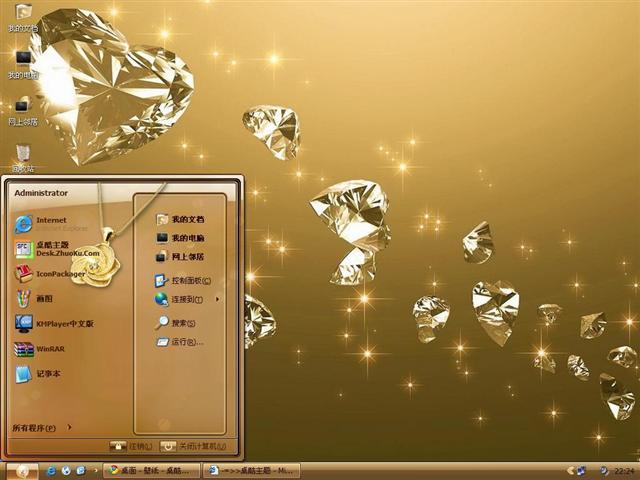This screenshot has height=480, width=640.
Task: Select the Recycle Bin (回收站) desktop icon
Action: (23, 158)
